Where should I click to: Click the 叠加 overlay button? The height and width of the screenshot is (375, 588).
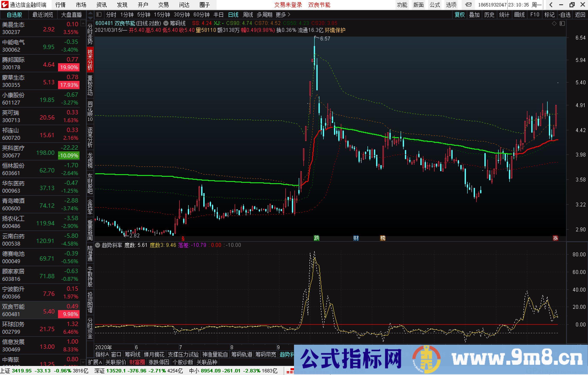point(475,15)
